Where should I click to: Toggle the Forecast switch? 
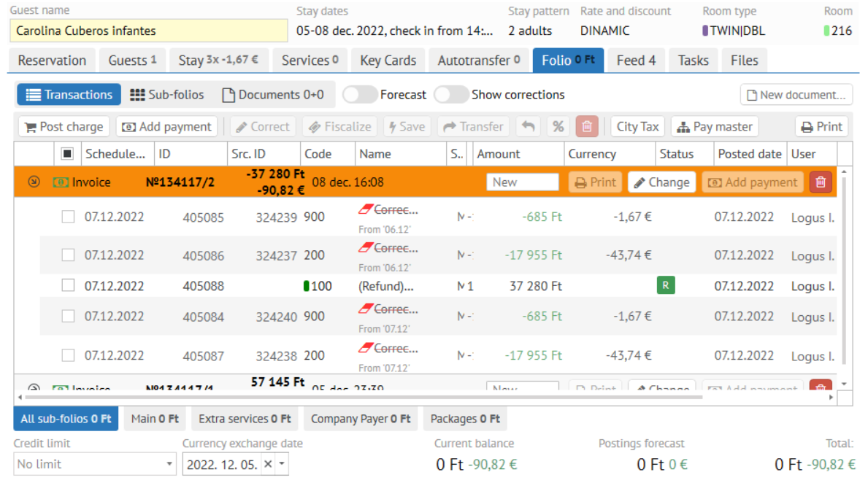point(359,95)
